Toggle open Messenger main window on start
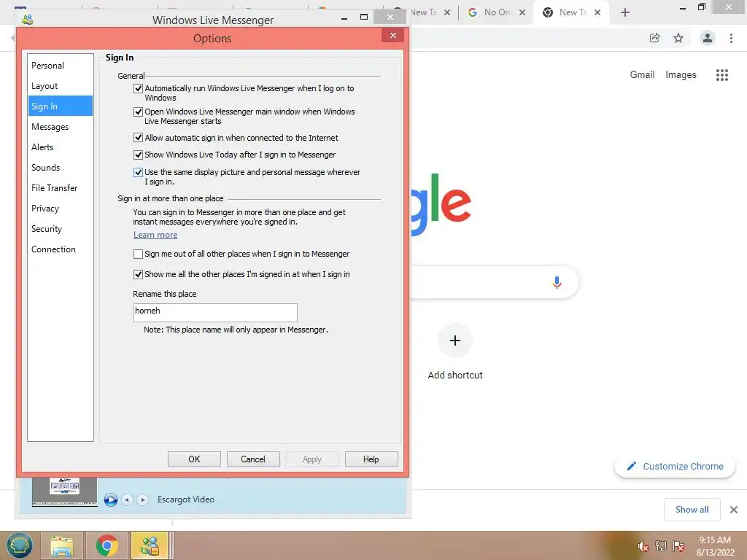The height and width of the screenshot is (560, 747). tap(138, 112)
